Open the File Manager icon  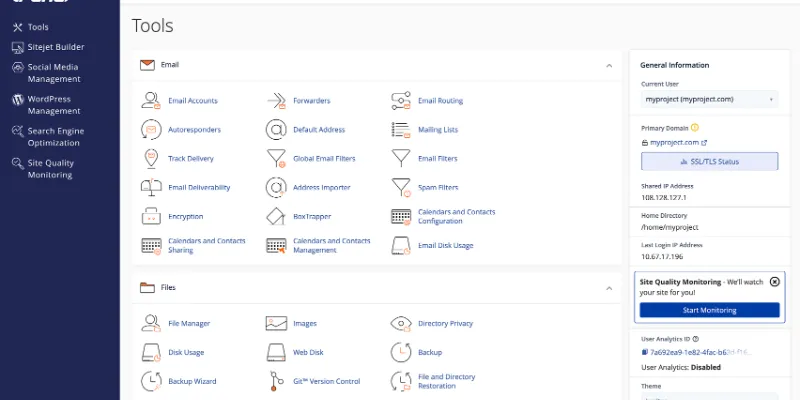pos(151,323)
